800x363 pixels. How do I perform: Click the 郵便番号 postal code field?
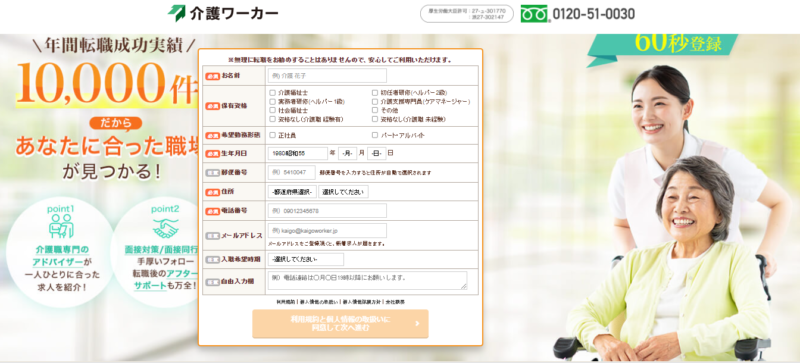coord(291,173)
